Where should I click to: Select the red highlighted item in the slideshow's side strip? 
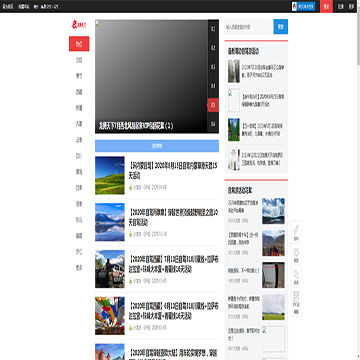213,105
